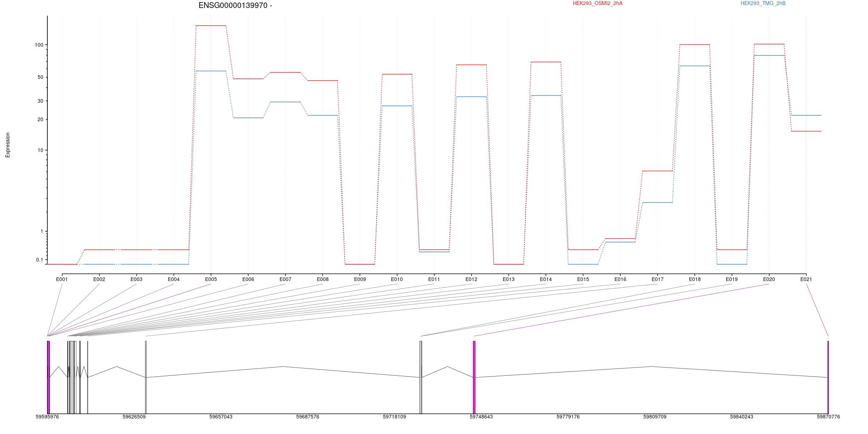Click the blue expression segment above E007

[x=285, y=102]
